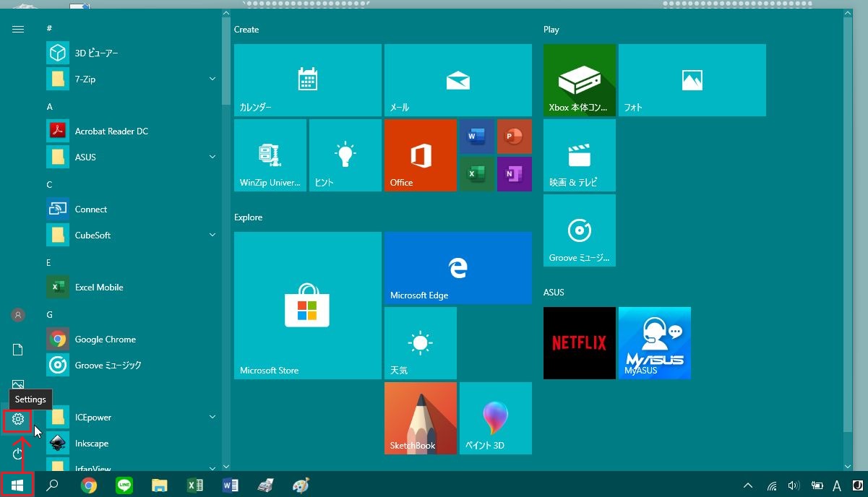Launch Google Chrome from the app list
Image resolution: width=868 pixels, height=497 pixels.
132,339
